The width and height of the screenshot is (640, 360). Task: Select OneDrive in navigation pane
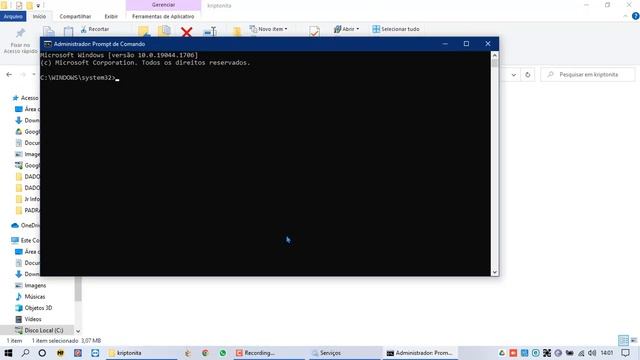coord(26,225)
